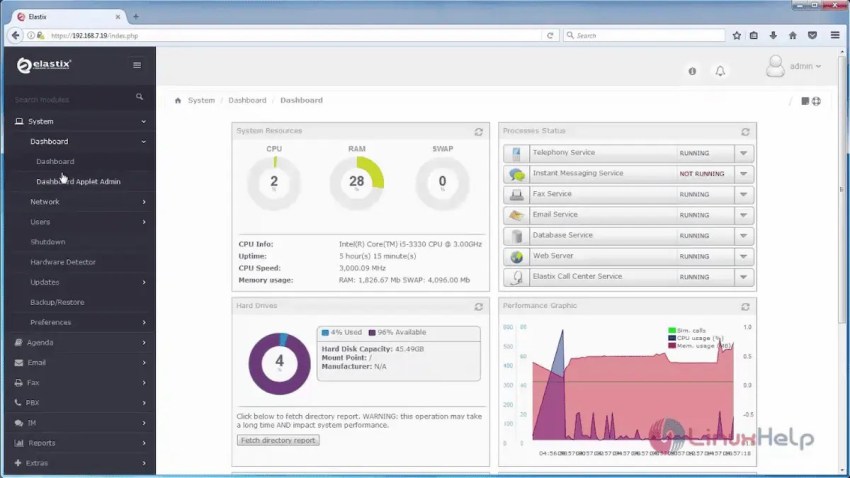850x478 pixels.
Task: Open a new browser tab
Action: 136,17
